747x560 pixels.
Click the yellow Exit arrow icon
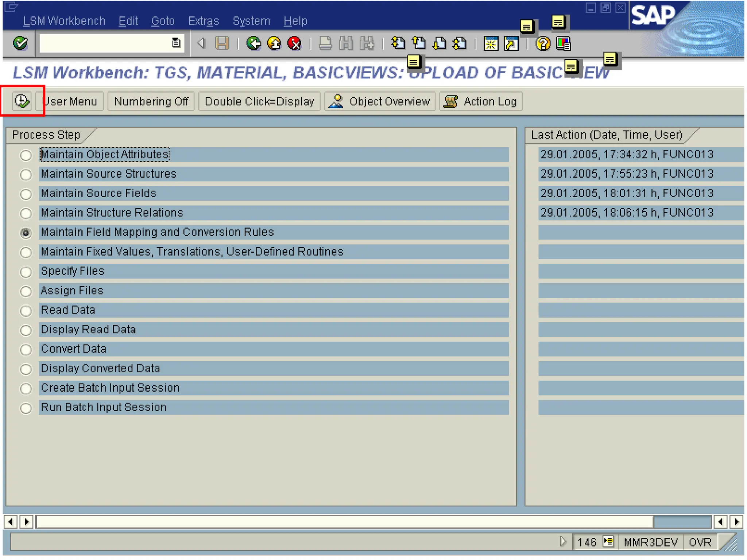(x=274, y=43)
